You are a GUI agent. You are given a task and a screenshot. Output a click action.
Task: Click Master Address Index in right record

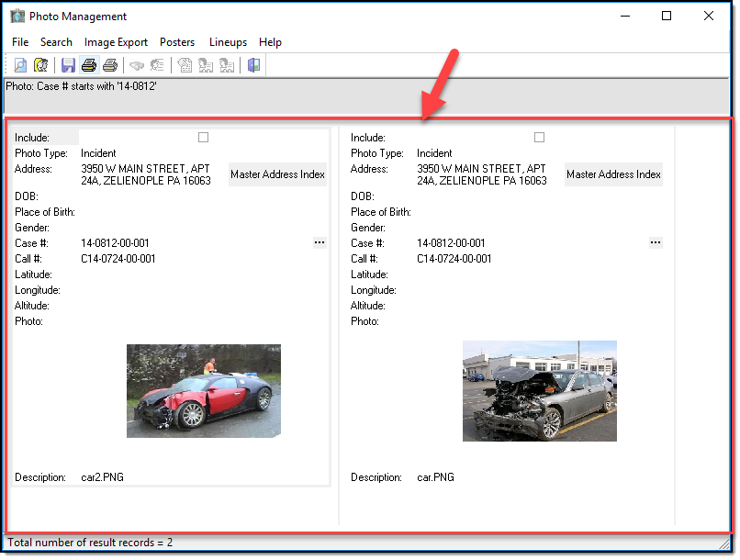pyautogui.click(x=613, y=174)
